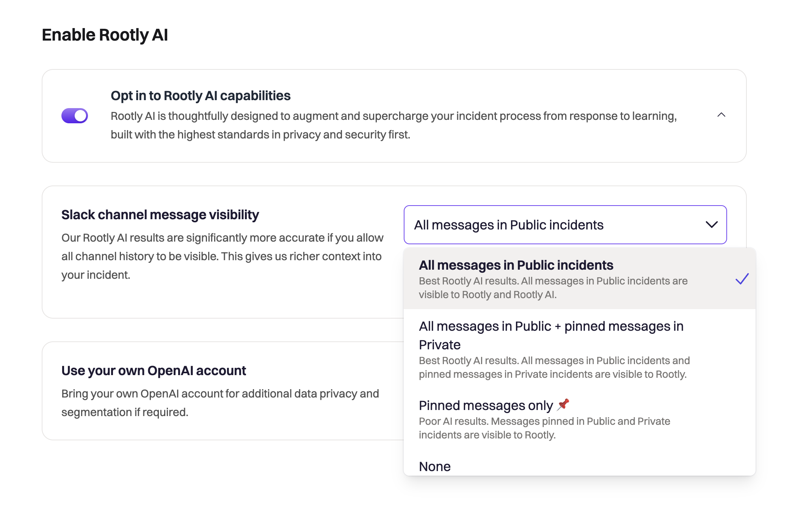This screenshot has height=509, width=812.
Task: Click the Enable Rootly AI heading
Action: coord(105,35)
